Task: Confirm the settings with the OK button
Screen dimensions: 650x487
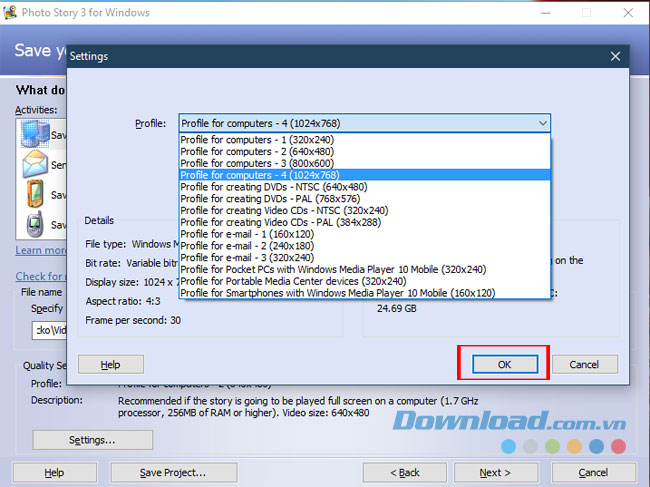Action: pyautogui.click(x=504, y=364)
